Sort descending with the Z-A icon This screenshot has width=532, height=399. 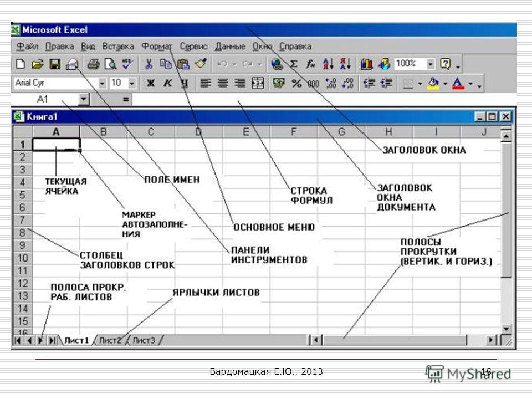click(345, 64)
